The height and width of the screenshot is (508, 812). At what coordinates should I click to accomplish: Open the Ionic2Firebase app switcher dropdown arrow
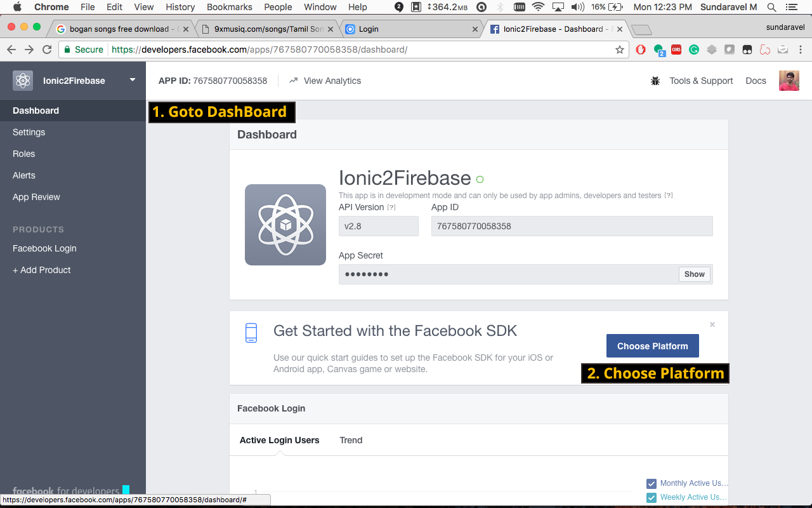click(133, 80)
